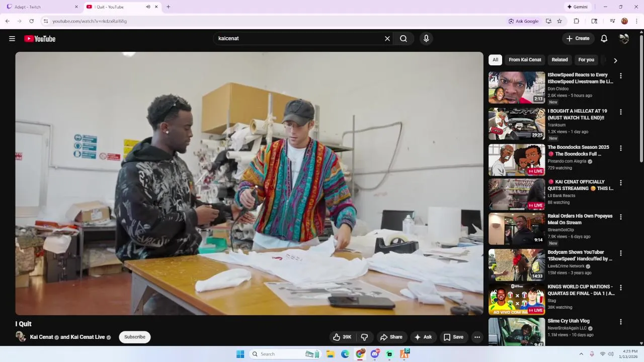This screenshot has width=644, height=362.
Task: Open Rakai Popeyes Meal thumbnail
Action: [517, 229]
